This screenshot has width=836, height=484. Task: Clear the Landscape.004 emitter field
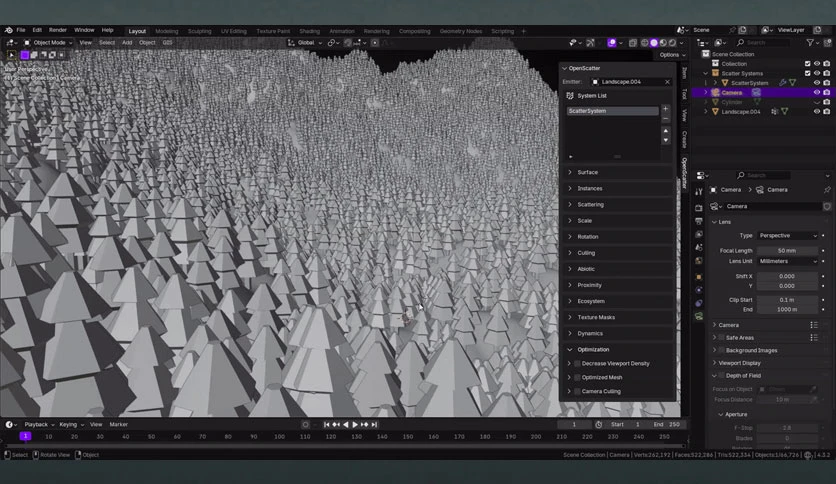(667, 82)
